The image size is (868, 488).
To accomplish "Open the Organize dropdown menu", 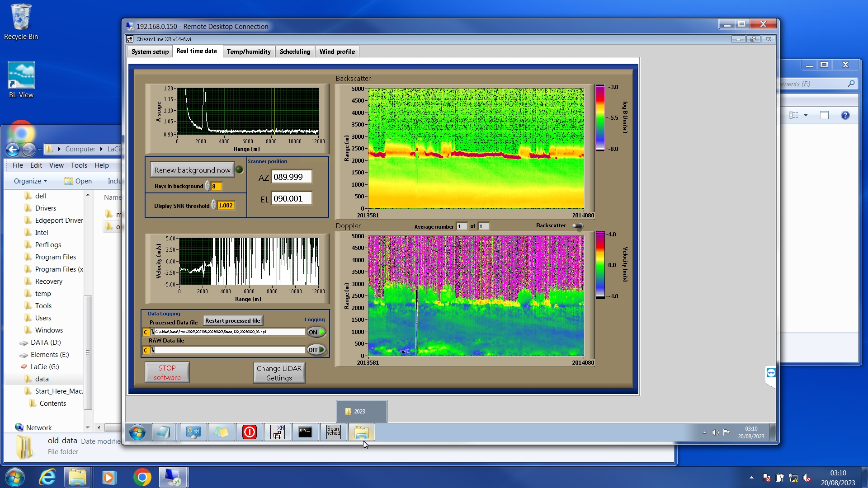I will coord(30,181).
